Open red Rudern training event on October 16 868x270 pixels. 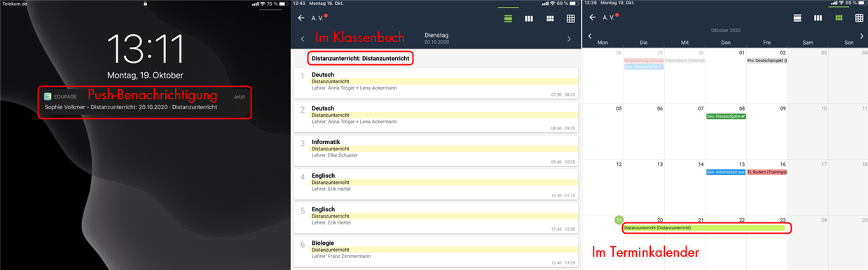click(x=766, y=171)
